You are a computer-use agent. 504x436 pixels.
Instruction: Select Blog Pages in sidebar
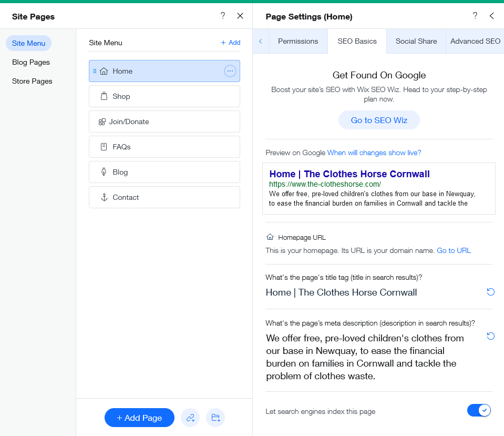click(x=31, y=62)
